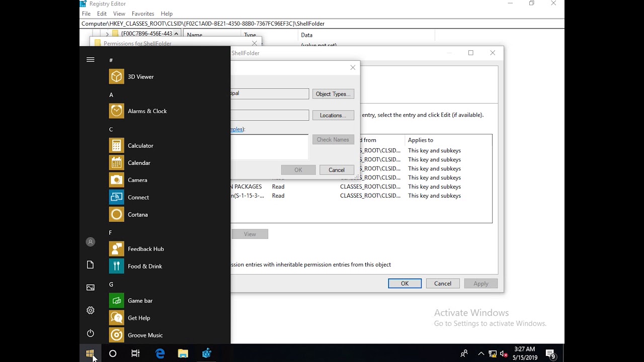Image resolution: width=644 pixels, height=362 pixels.
Task: Open Pictures from Start sidebar
Action: (91, 288)
